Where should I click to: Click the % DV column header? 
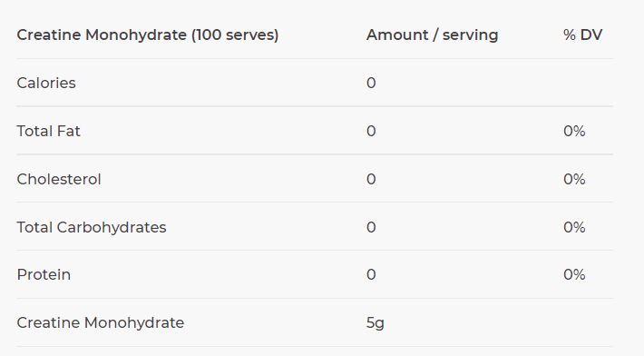583,35
